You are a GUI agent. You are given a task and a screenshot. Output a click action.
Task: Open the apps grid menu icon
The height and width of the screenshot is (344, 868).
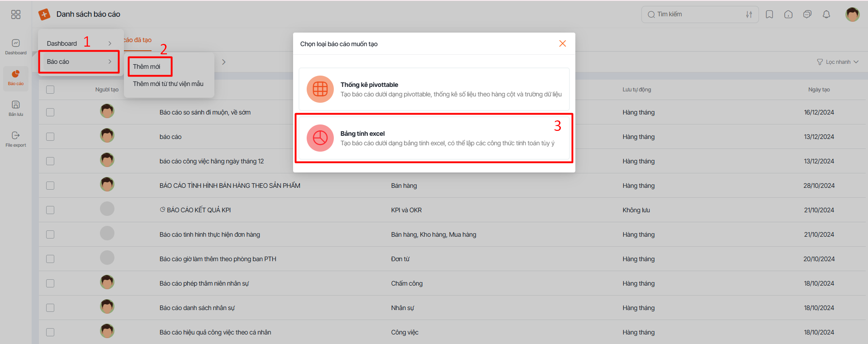(x=16, y=14)
